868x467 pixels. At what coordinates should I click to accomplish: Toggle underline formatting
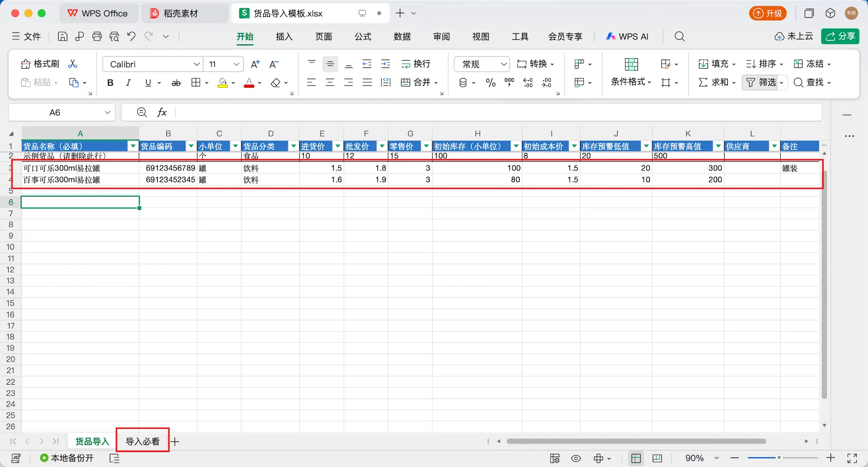(148, 83)
